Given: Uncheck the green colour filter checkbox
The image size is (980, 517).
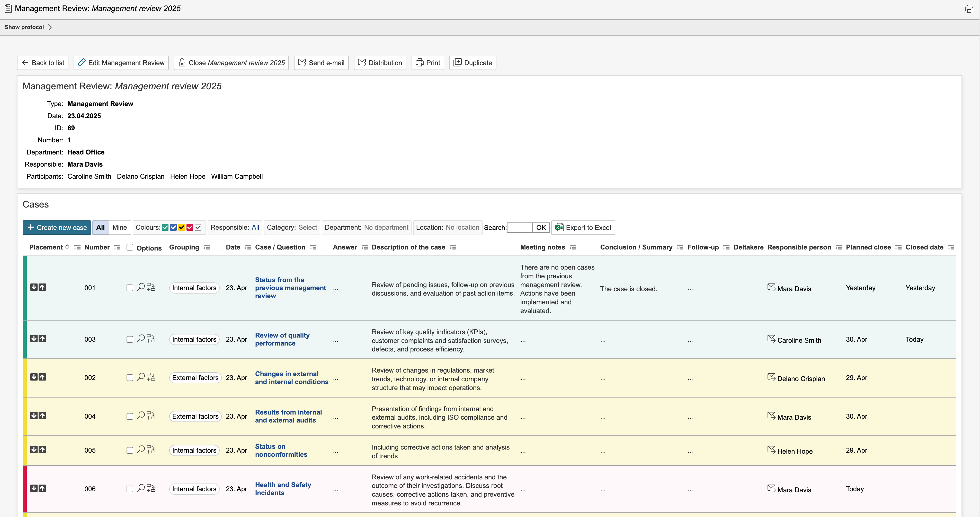Looking at the screenshot, I should (x=165, y=227).
